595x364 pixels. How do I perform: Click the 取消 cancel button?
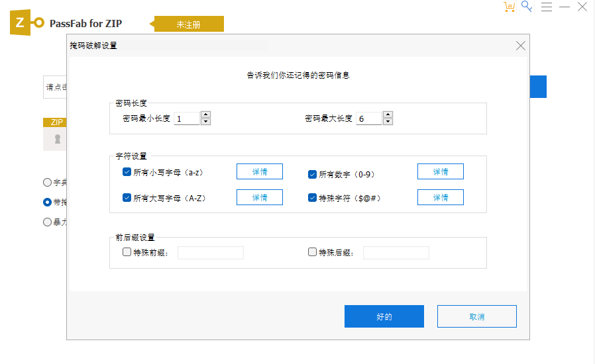(x=477, y=316)
